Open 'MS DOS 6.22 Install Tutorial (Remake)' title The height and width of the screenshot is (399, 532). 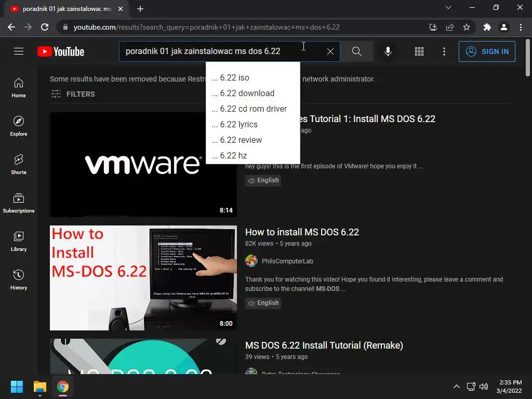(x=324, y=345)
